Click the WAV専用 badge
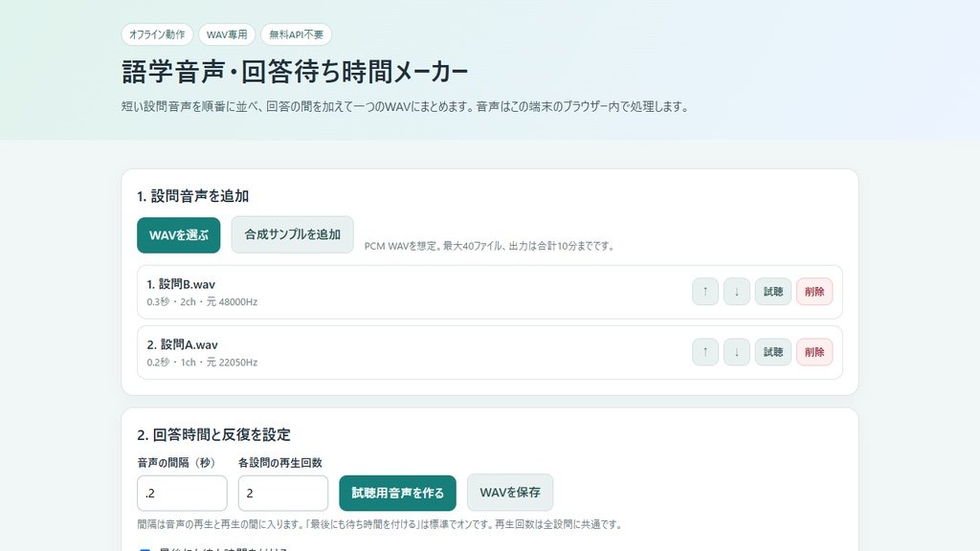 tap(227, 34)
